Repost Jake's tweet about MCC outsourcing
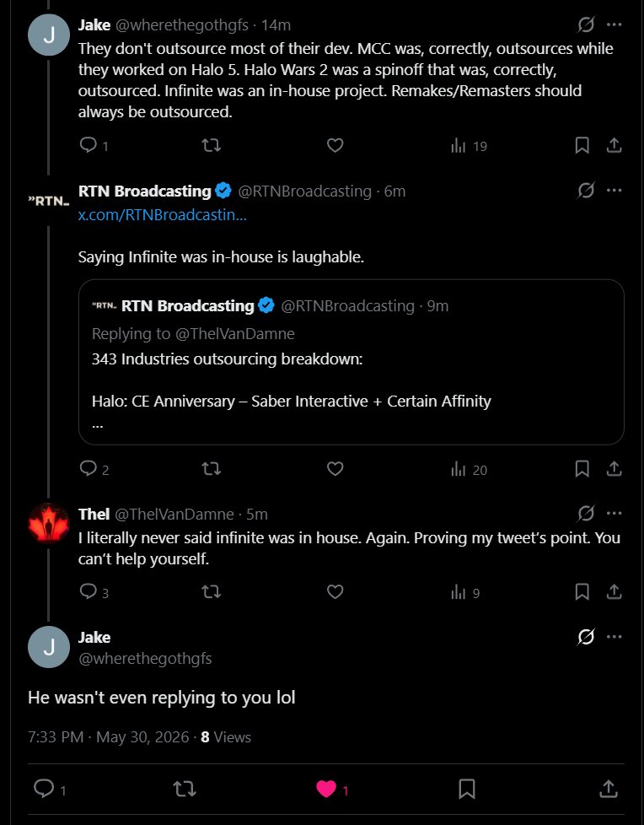 click(212, 145)
